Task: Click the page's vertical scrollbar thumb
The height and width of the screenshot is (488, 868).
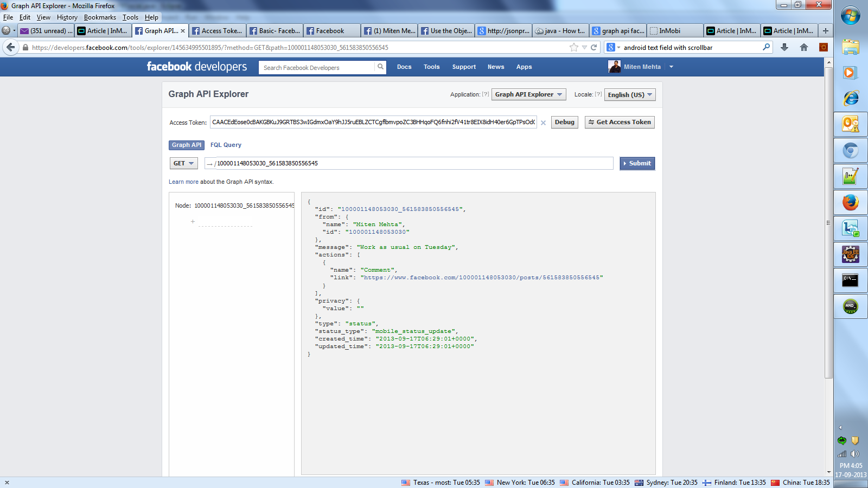Action: pos(828,222)
